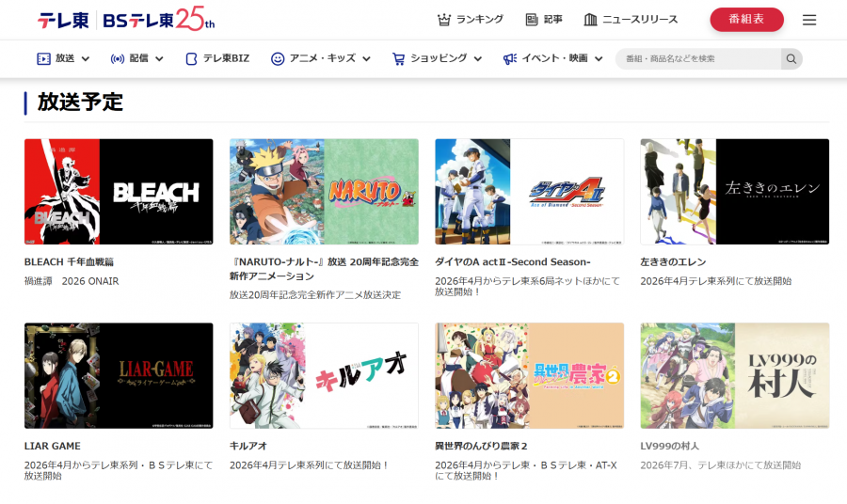Expand the 配信 dropdown chevron
This screenshot has width=847, height=504.
pos(159,59)
